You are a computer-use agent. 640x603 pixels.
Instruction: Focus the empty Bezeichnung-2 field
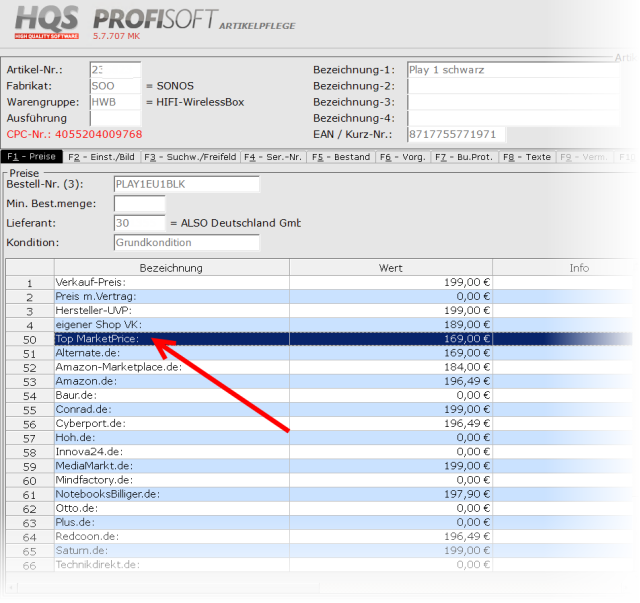point(513,86)
